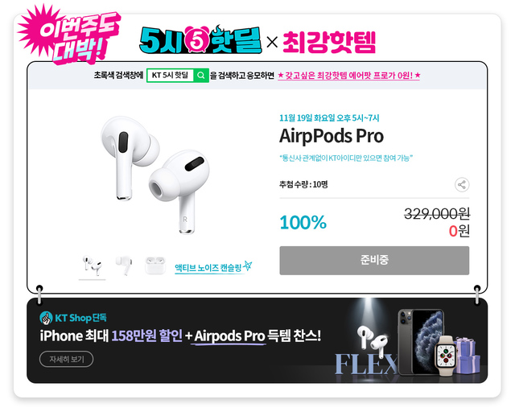
Task: Click the pink alarm clock logo icon
Action: tap(197, 40)
